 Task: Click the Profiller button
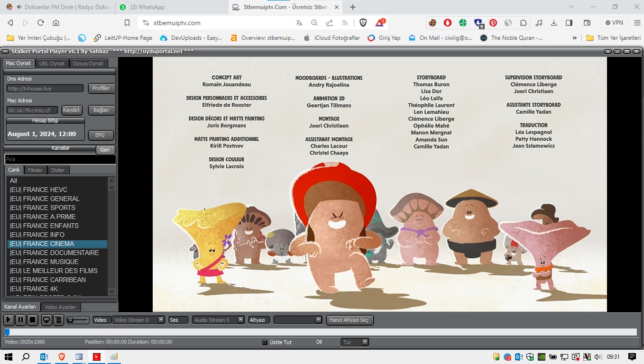pyautogui.click(x=101, y=88)
